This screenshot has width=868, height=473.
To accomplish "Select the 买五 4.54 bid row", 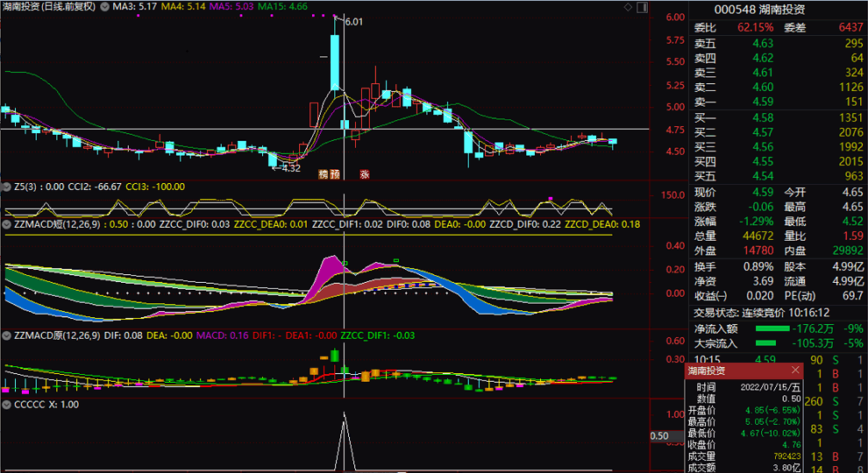I will [x=779, y=176].
